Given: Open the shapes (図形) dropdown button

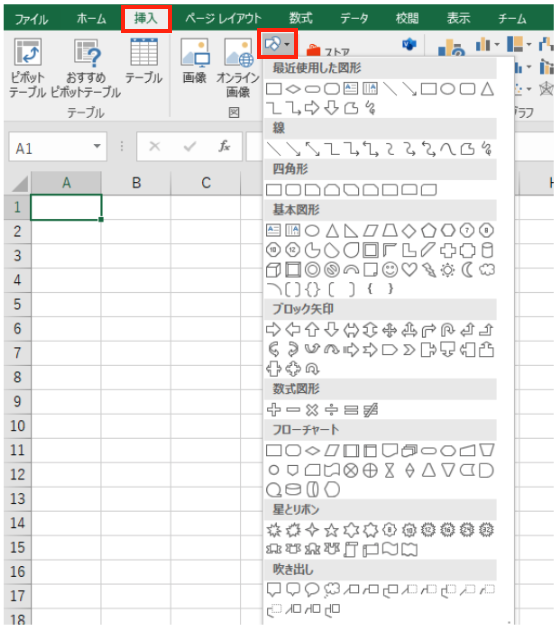Looking at the screenshot, I should (277, 43).
